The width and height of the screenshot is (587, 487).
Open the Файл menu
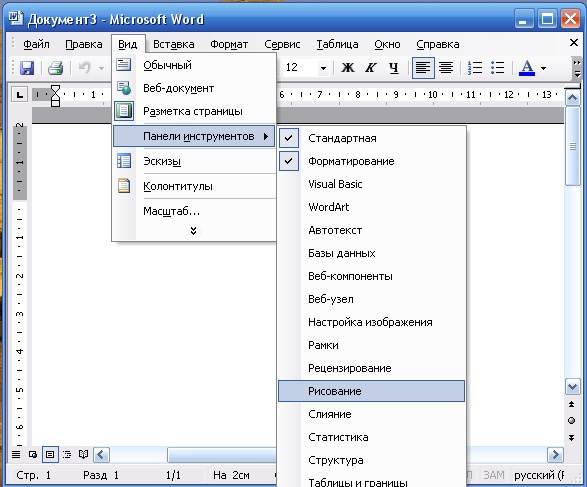tap(36, 44)
